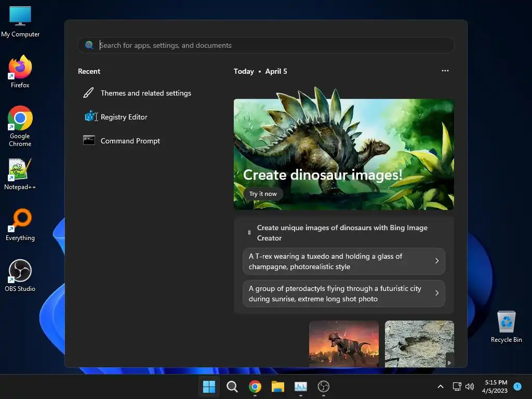532x399 pixels.
Task: Click the volume speaker tray icon
Action: [470, 387]
